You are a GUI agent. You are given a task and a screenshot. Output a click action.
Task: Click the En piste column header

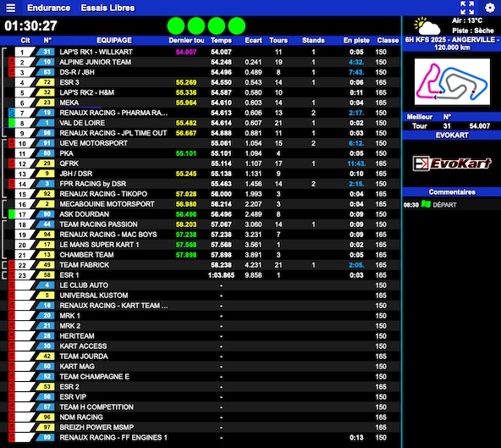[356, 41]
